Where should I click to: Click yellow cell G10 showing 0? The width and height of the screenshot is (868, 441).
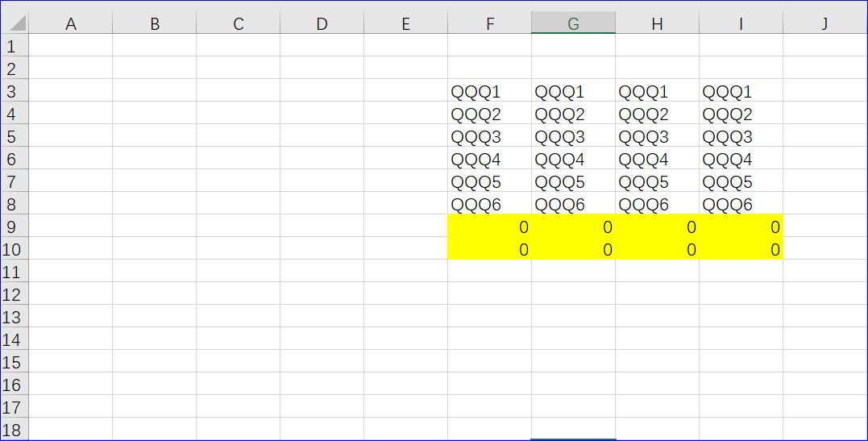[x=574, y=249]
